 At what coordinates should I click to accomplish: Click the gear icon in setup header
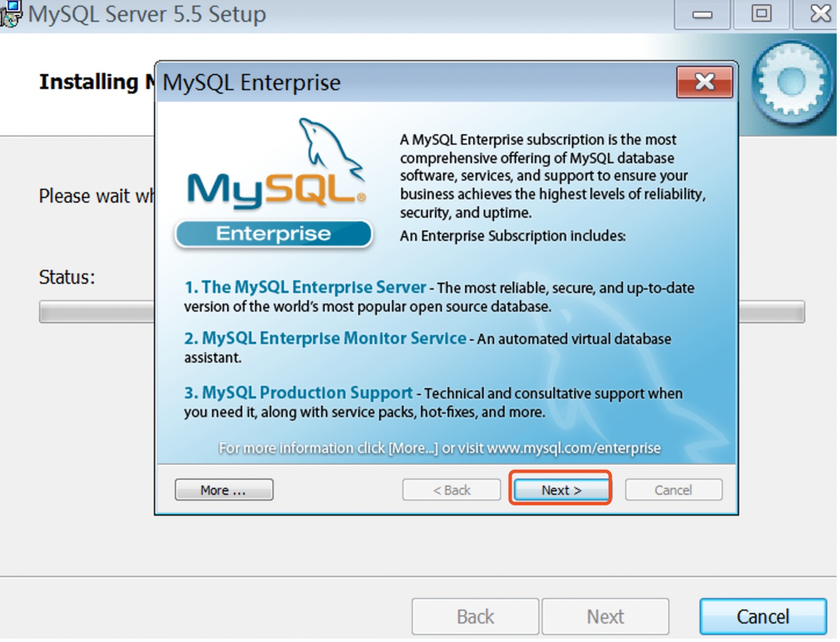pyautogui.click(x=791, y=83)
